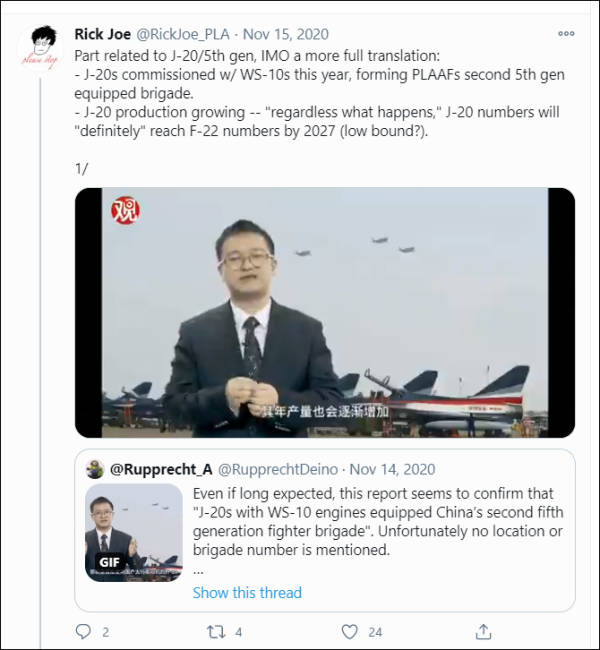Open the quoted tweet text body
600x650 pixels.
pyautogui.click(x=377, y=521)
